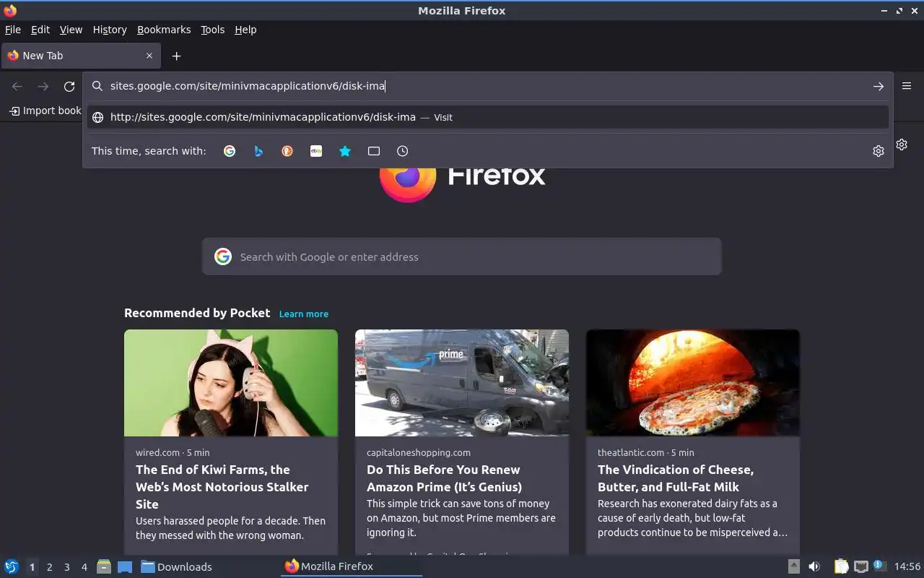Image resolution: width=924 pixels, height=578 pixels.
Task: Open the network tray icon
Action: tap(860, 566)
